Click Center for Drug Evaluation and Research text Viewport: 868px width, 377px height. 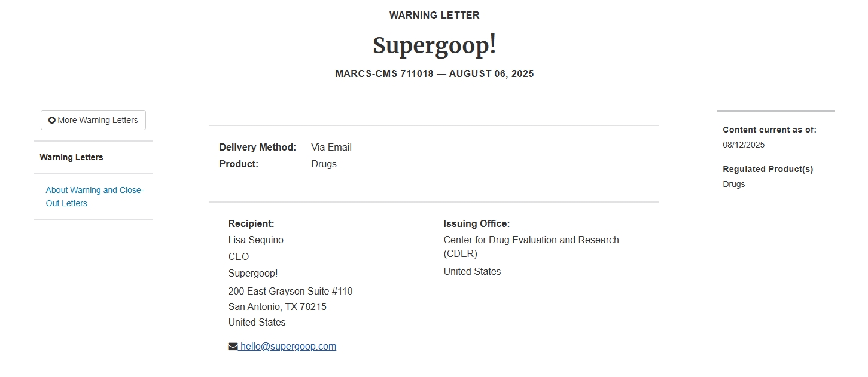531,247
